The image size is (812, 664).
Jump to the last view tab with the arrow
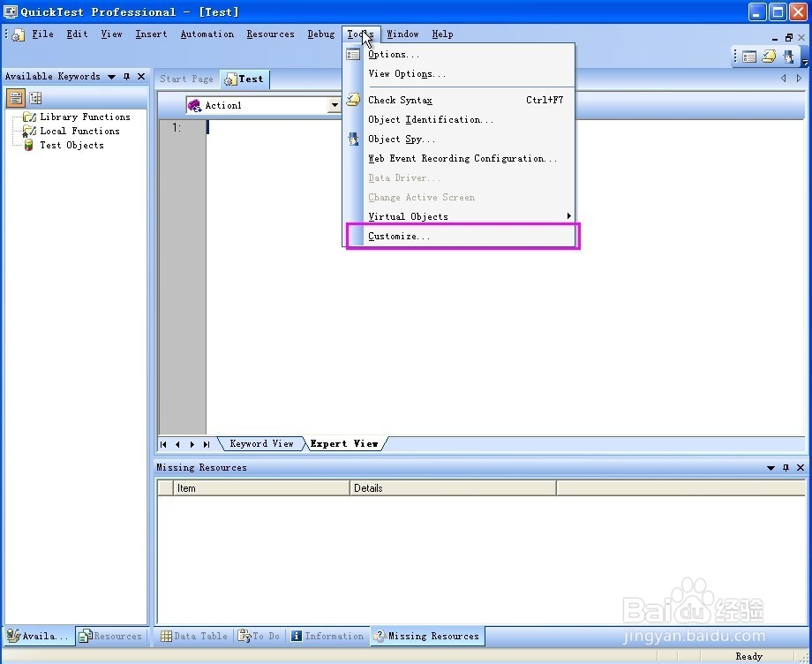pos(207,444)
